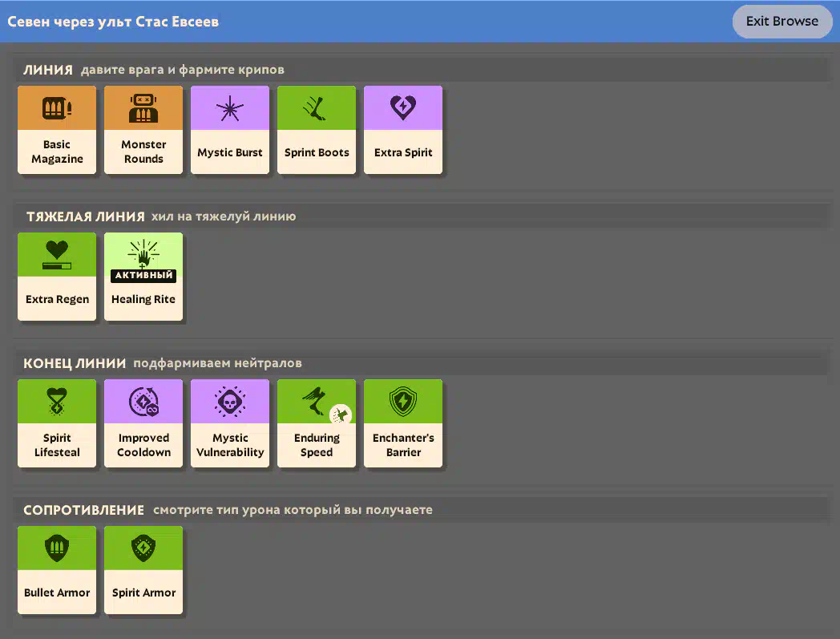Image resolution: width=840 pixels, height=639 pixels.
Task: Click the Extra Regen heart icon
Action: tap(57, 255)
